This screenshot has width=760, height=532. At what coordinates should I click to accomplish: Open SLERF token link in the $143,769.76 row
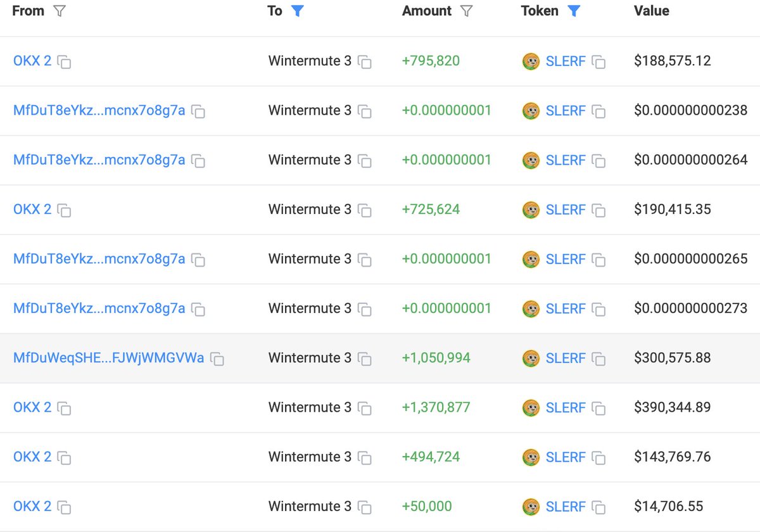point(566,457)
